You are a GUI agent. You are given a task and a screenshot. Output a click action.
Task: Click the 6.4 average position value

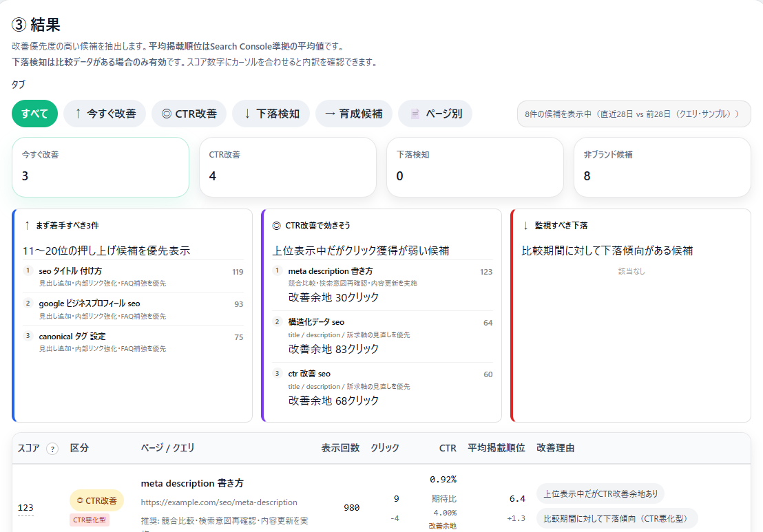pos(517,499)
